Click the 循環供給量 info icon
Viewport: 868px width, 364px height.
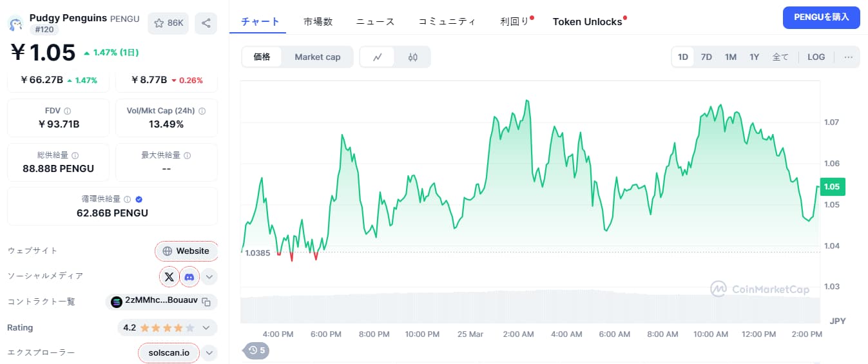[127, 200]
